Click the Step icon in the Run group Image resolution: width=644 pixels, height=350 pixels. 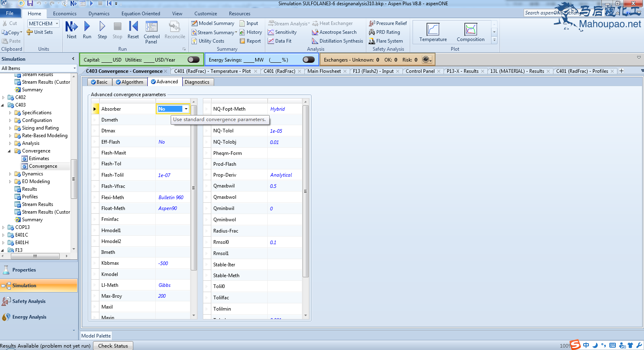102,30
